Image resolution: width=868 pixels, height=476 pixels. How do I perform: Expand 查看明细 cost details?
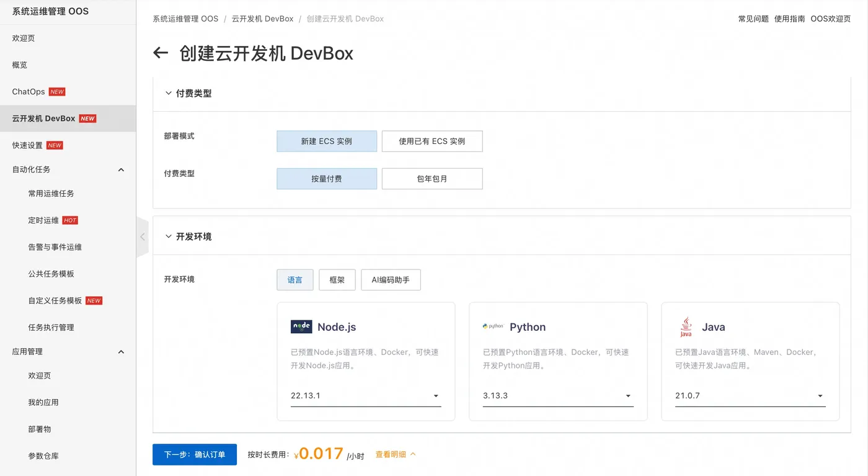pyautogui.click(x=396, y=454)
